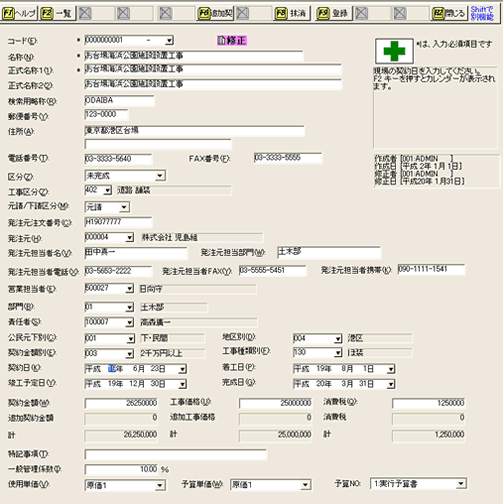Image resolution: width=503 pixels, height=504 pixels.
Task: Click the 正式名称1 input field
Action: (x=213, y=69)
